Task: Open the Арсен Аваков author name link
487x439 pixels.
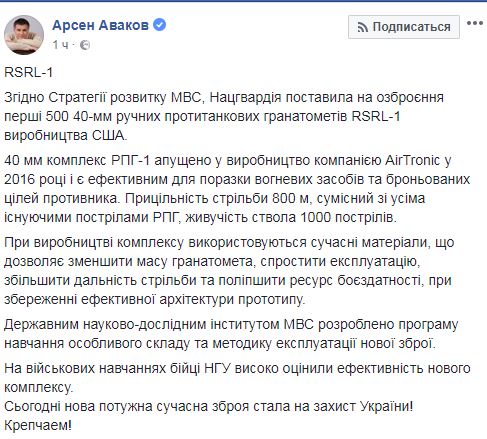Action: point(100,25)
